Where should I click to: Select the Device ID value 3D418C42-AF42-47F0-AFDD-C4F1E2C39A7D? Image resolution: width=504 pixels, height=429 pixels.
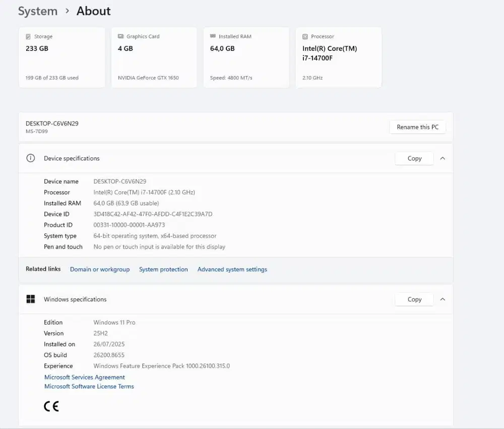(153, 214)
